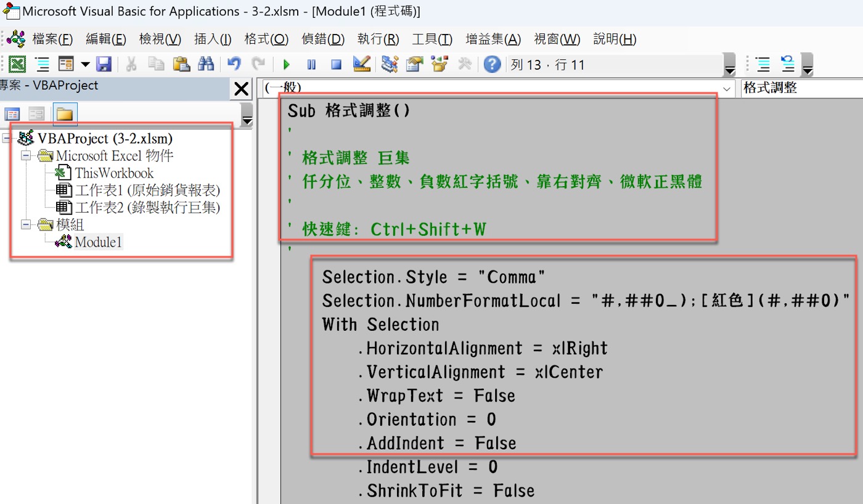Image resolution: width=863 pixels, height=504 pixels.
Task: Select 工作表1 (原始銷貨報表) tree item
Action: point(147,190)
